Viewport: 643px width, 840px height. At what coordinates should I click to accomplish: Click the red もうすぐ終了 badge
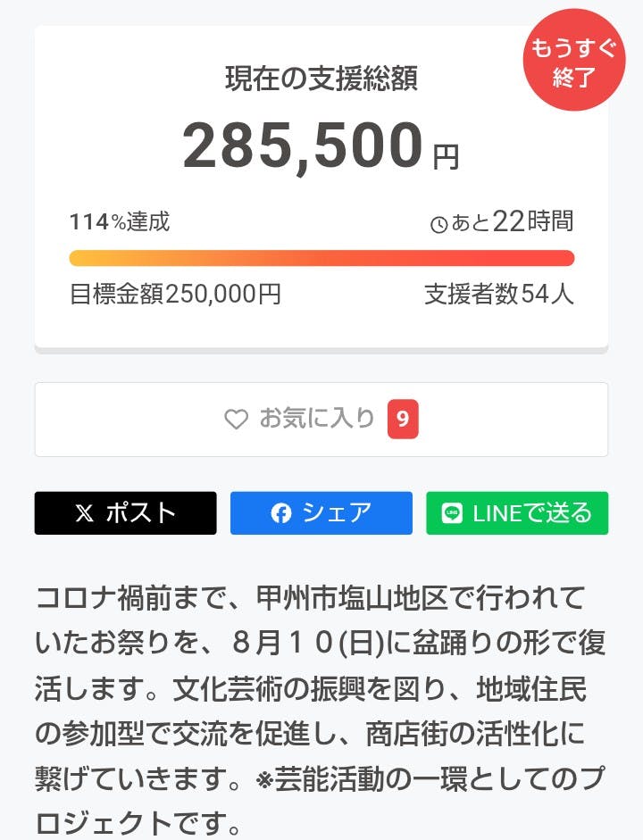tap(573, 61)
